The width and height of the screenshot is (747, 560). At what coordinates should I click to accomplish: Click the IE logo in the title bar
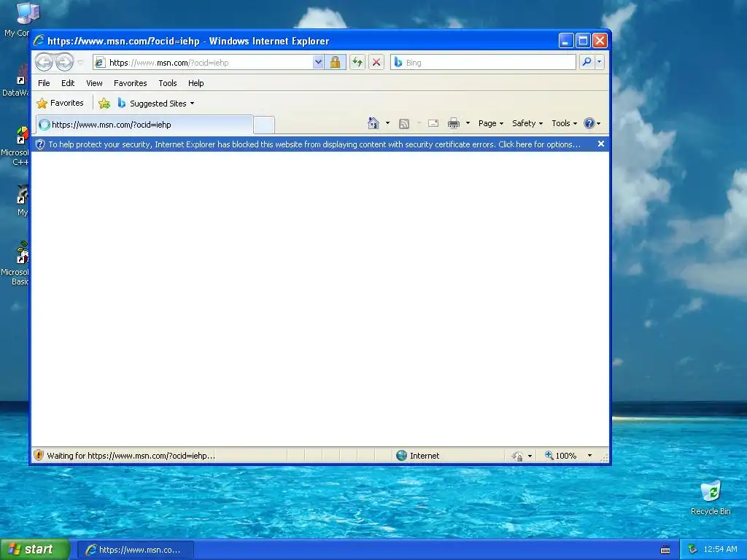pos(39,41)
